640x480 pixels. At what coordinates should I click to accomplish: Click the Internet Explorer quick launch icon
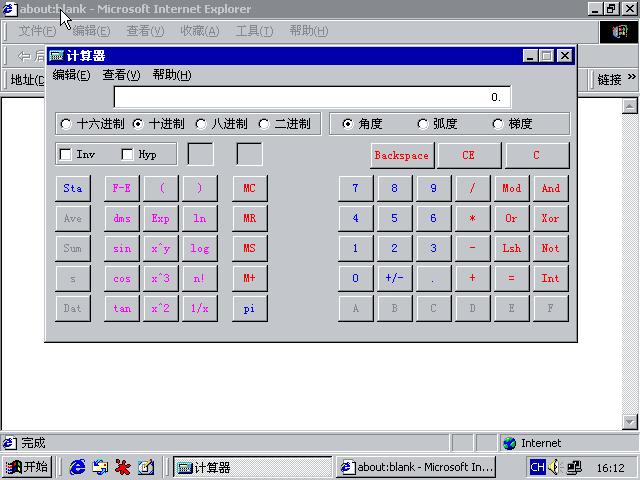(x=77, y=467)
